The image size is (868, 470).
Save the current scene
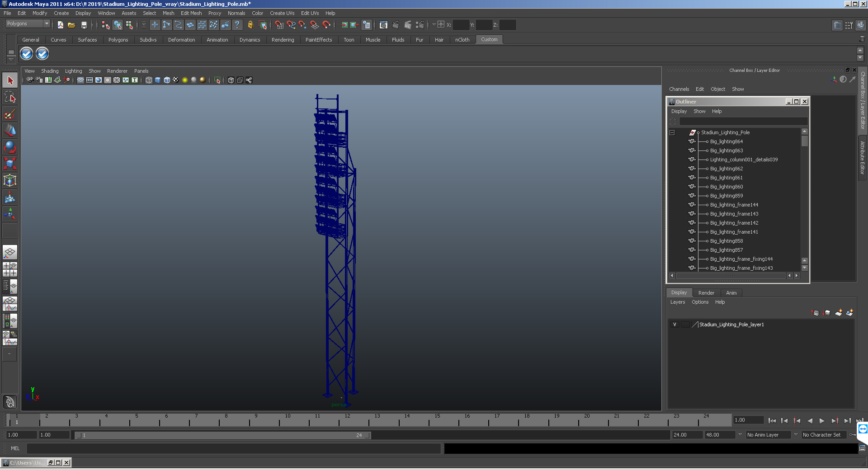pyautogui.click(x=84, y=25)
